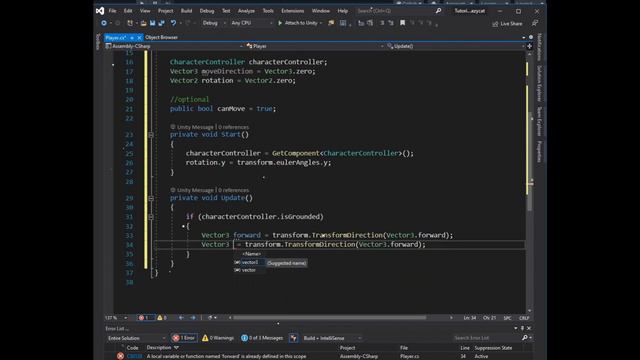Screen dimensions: 640x360
Task: Go to next issue using right arrow
Action: click(x=193, y=318)
